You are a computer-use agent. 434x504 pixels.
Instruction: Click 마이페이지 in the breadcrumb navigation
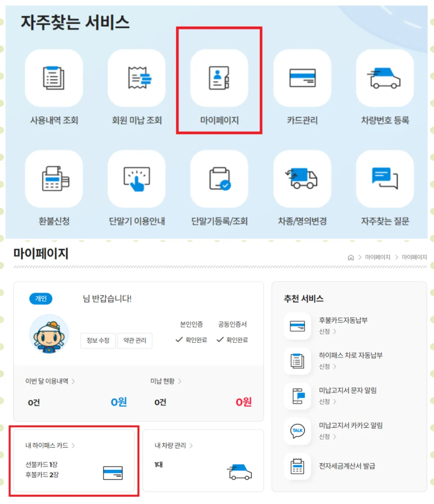click(x=377, y=257)
